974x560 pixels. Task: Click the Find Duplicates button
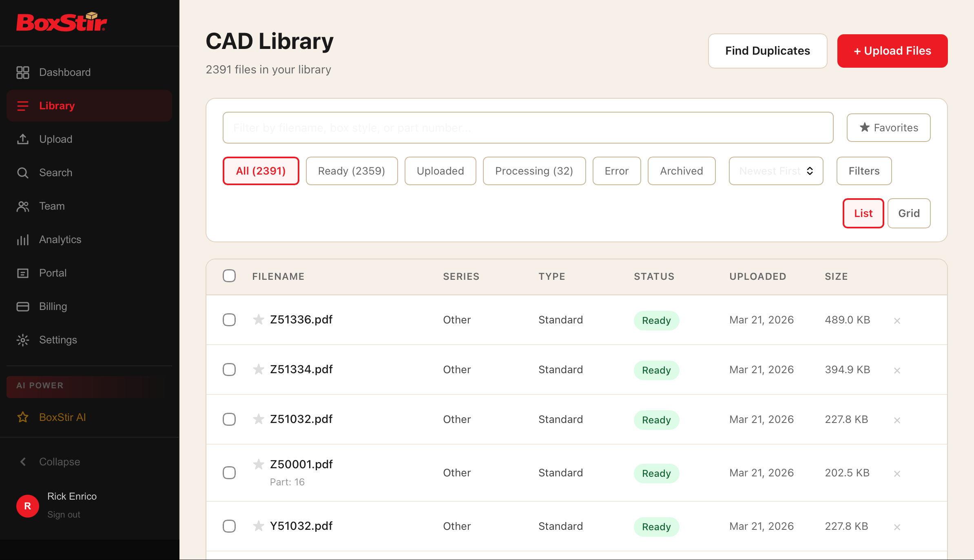pos(767,51)
